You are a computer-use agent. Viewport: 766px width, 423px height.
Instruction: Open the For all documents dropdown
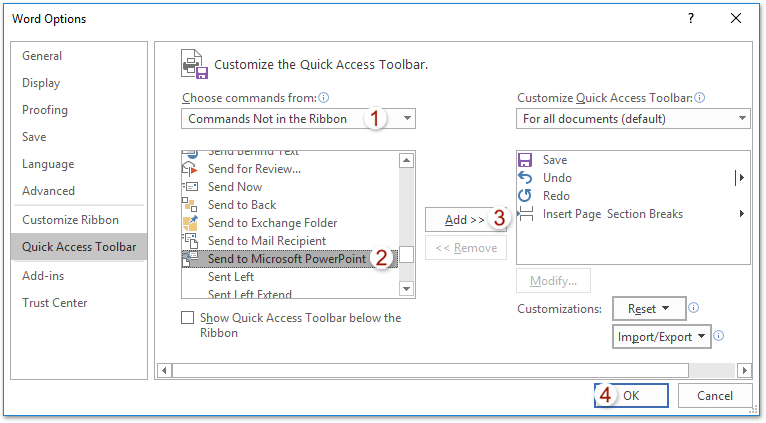coord(633,119)
